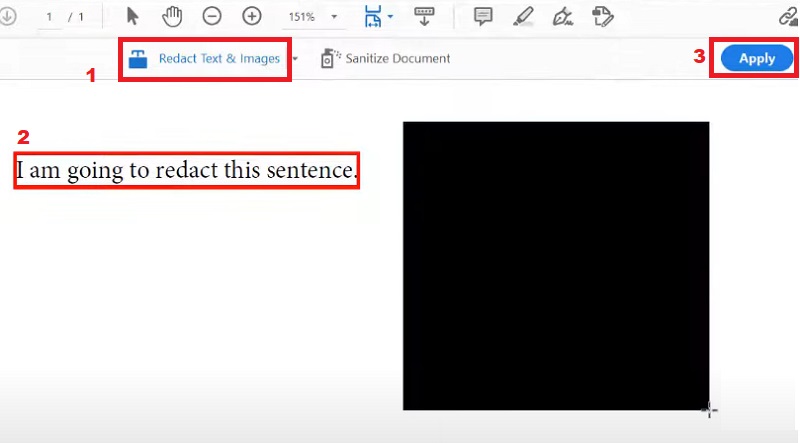Zoom in with the plus icon
This screenshot has width=800, height=443.
pyautogui.click(x=252, y=16)
